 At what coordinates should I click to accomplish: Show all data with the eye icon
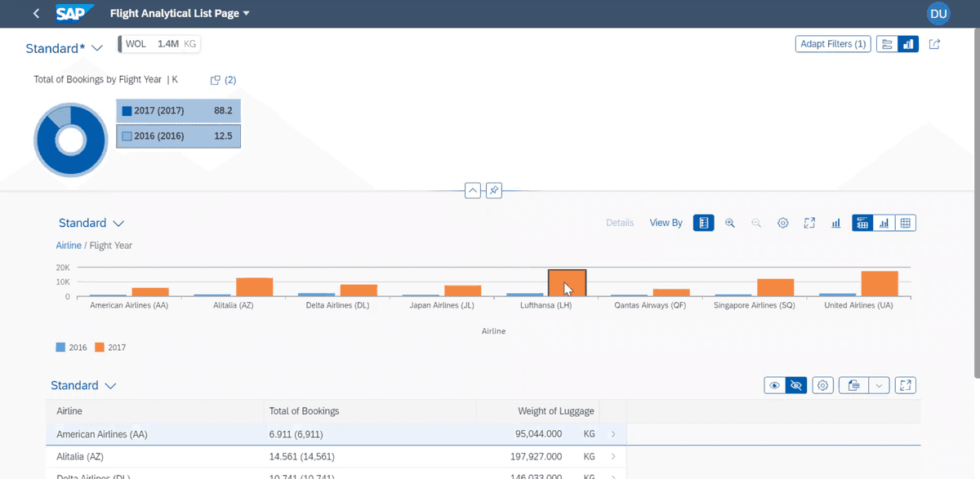(x=774, y=385)
